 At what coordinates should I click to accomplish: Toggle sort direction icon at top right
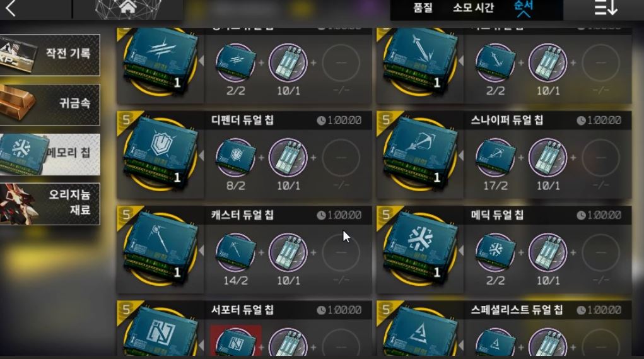click(x=606, y=8)
